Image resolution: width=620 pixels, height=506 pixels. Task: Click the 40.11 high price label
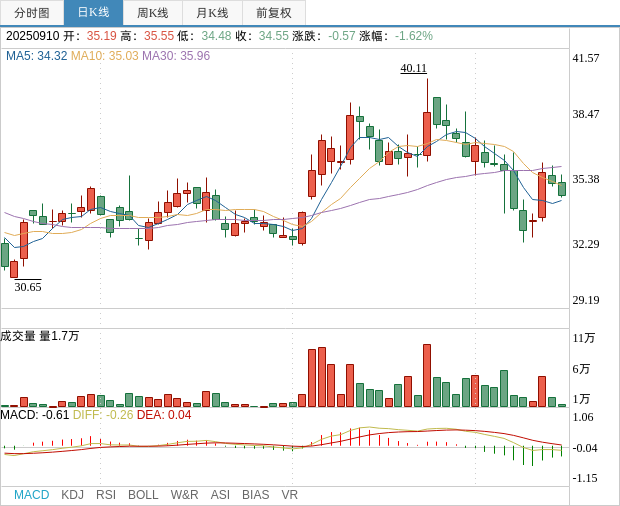point(414,68)
